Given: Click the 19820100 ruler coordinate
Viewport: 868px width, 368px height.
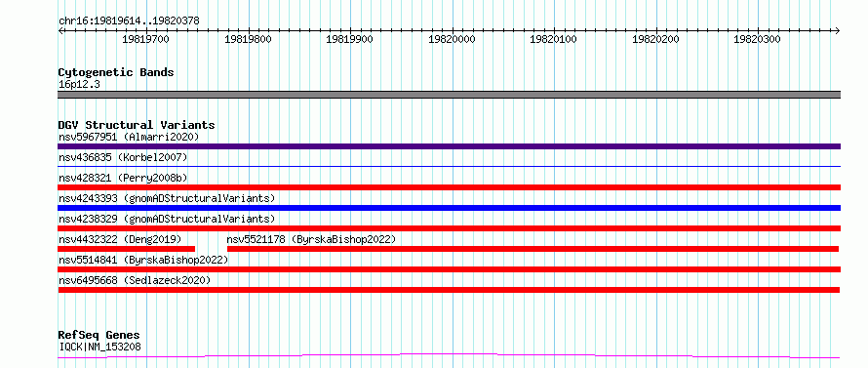Looking at the screenshot, I should (x=554, y=39).
